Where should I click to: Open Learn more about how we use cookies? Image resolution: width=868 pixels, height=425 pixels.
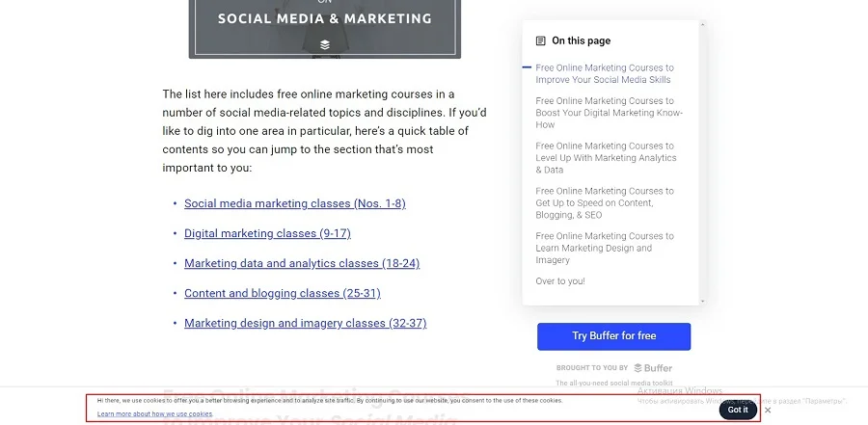coord(155,413)
